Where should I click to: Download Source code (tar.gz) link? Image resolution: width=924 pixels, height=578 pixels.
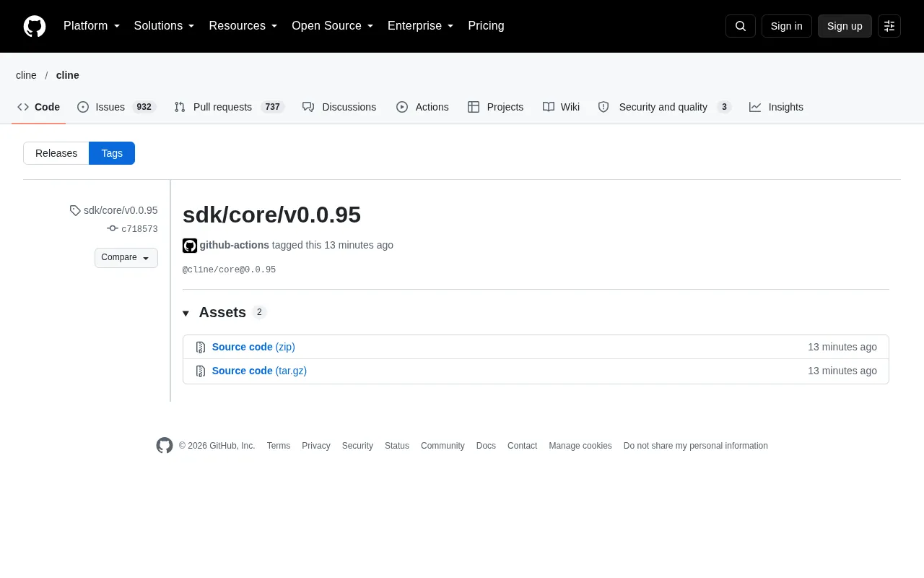[259, 371]
